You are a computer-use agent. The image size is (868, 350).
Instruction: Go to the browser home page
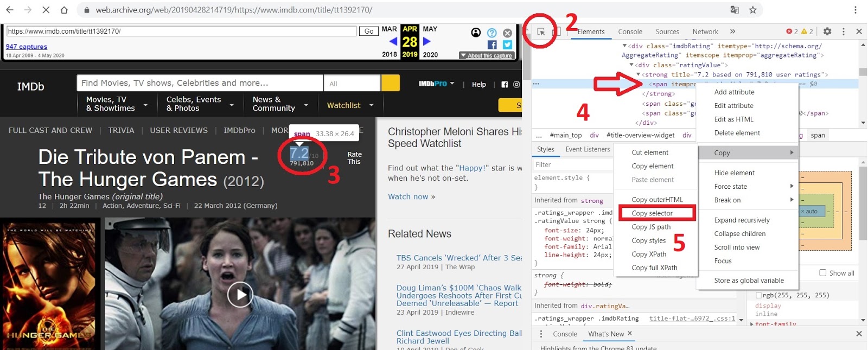[x=64, y=10]
